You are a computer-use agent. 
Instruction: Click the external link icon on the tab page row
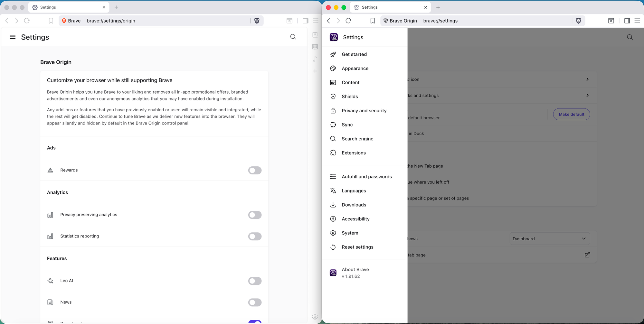click(x=587, y=255)
